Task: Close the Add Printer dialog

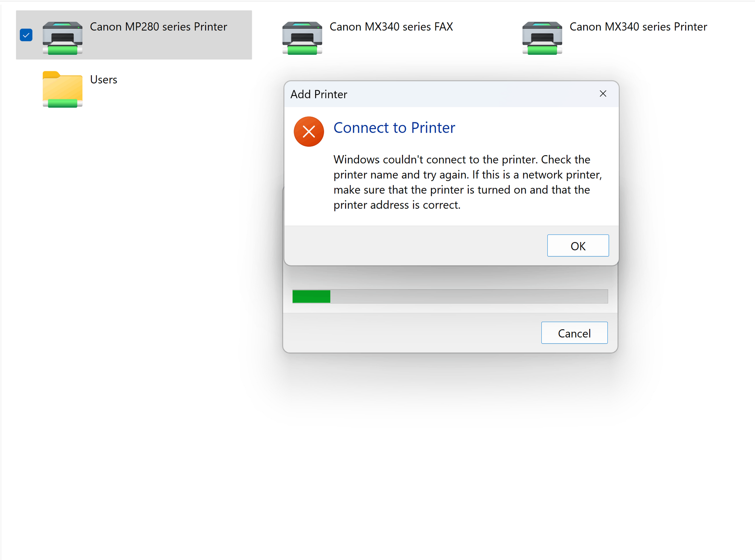Action: coord(603,94)
